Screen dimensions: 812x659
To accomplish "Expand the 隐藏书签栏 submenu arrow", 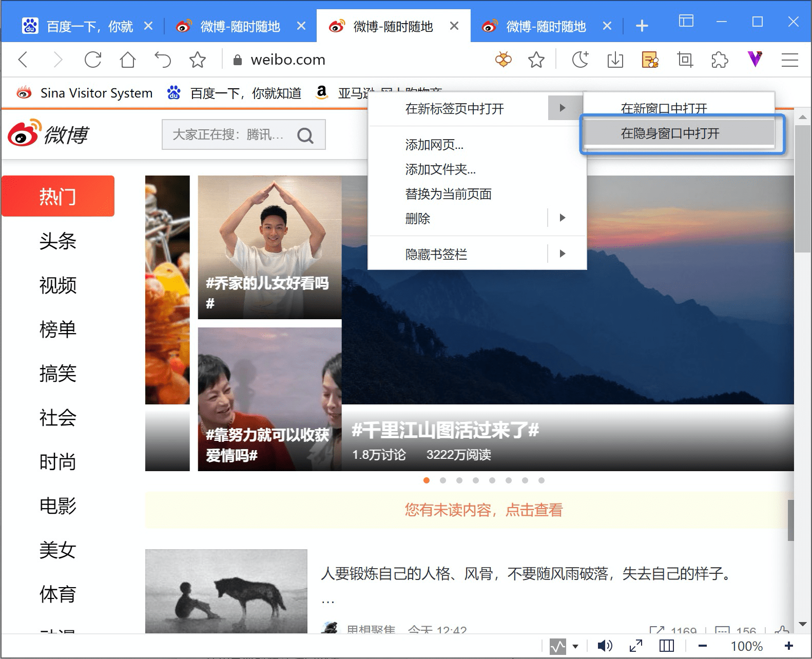I will click(563, 254).
